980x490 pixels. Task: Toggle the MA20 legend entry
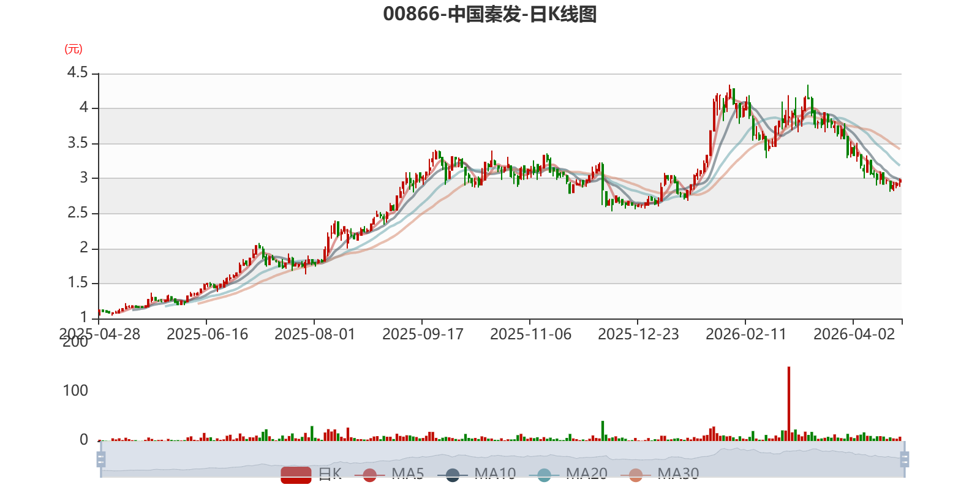568,474
